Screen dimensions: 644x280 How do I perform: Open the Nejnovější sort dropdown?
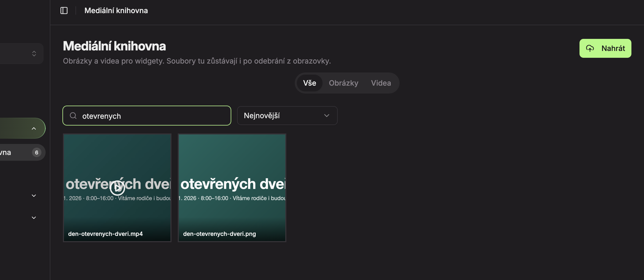(287, 116)
